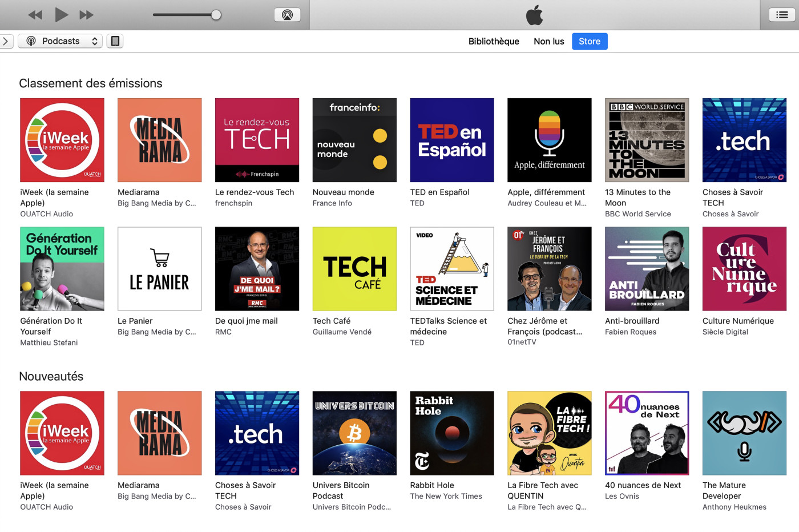Go forward with the navigation chevron

pyautogui.click(x=5, y=41)
